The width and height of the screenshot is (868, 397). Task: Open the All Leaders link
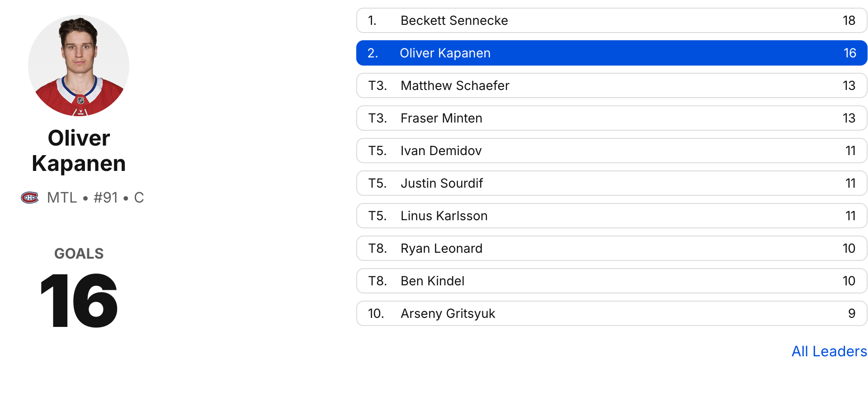[x=829, y=351]
